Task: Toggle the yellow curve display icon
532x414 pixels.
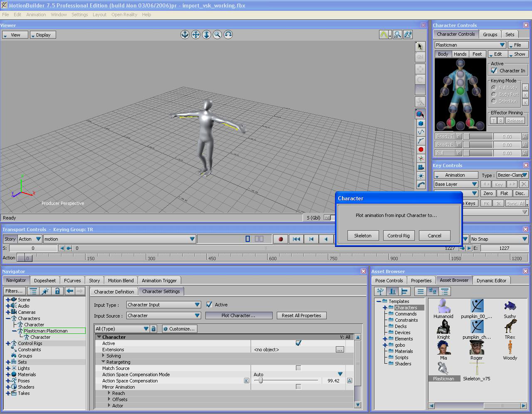Action: coord(384,34)
